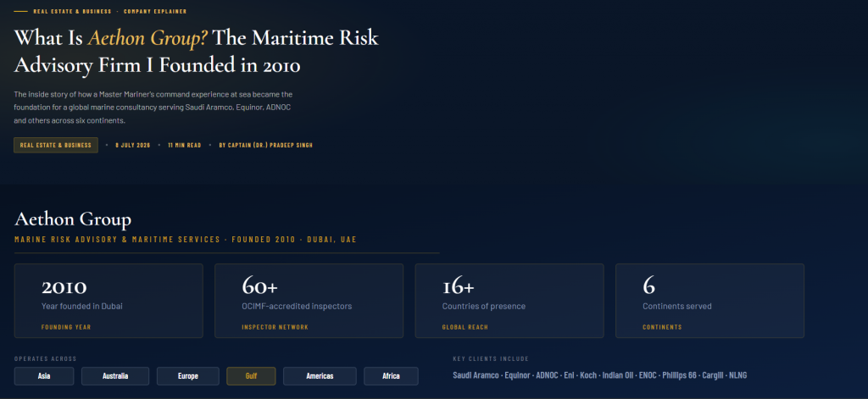This screenshot has width=868, height=399.
Task: Click the key clients list starting Saudi Aramco
Action: pyautogui.click(x=599, y=375)
